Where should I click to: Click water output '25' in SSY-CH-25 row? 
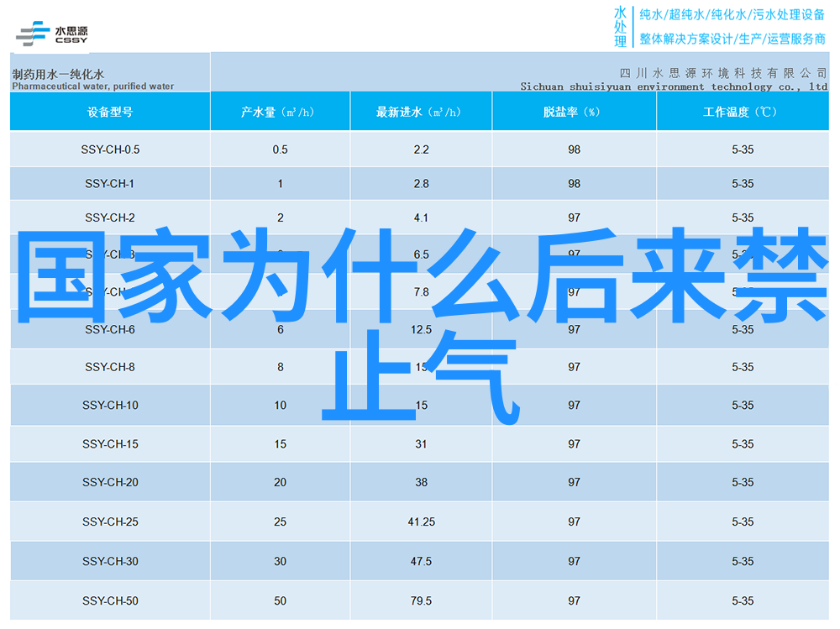click(281, 522)
